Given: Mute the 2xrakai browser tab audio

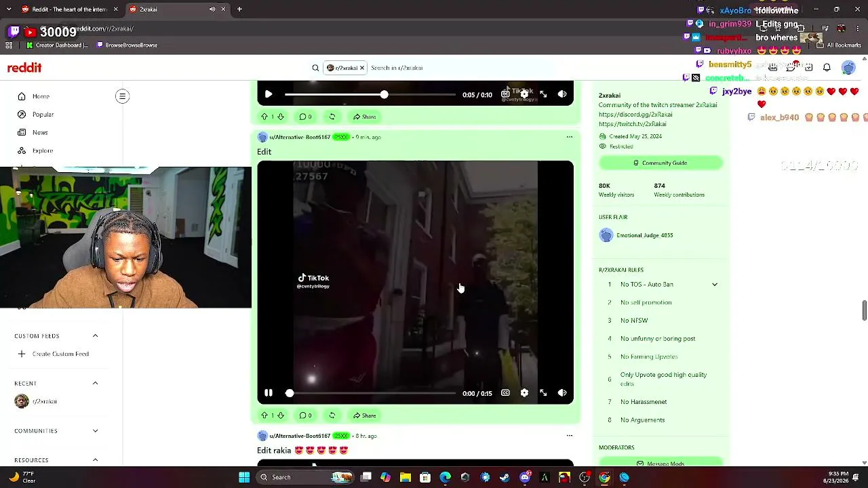Looking at the screenshot, I should tap(212, 9).
